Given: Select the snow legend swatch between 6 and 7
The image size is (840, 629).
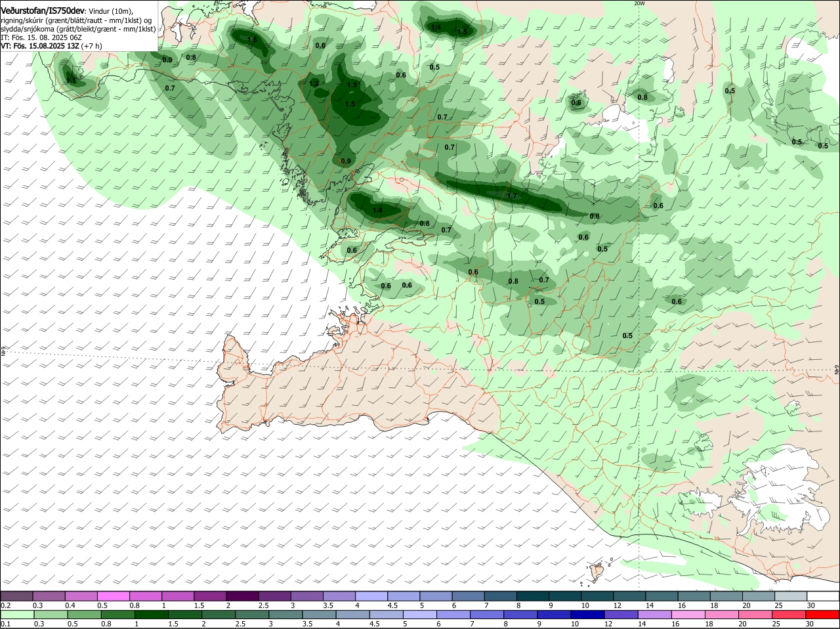Looking at the screenshot, I should (x=469, y=596).
